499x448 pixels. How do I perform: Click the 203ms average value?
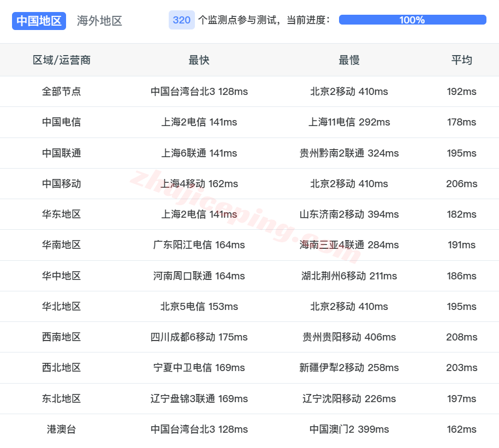461,367
